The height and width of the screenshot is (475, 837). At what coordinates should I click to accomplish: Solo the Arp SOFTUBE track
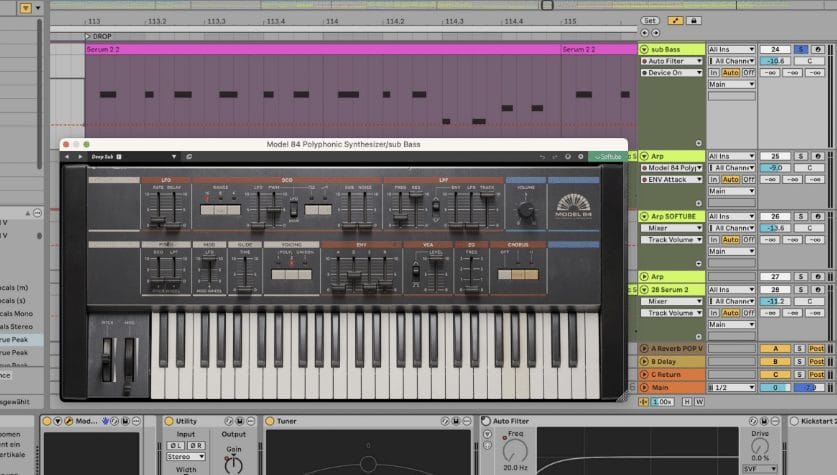click(800, 216)
